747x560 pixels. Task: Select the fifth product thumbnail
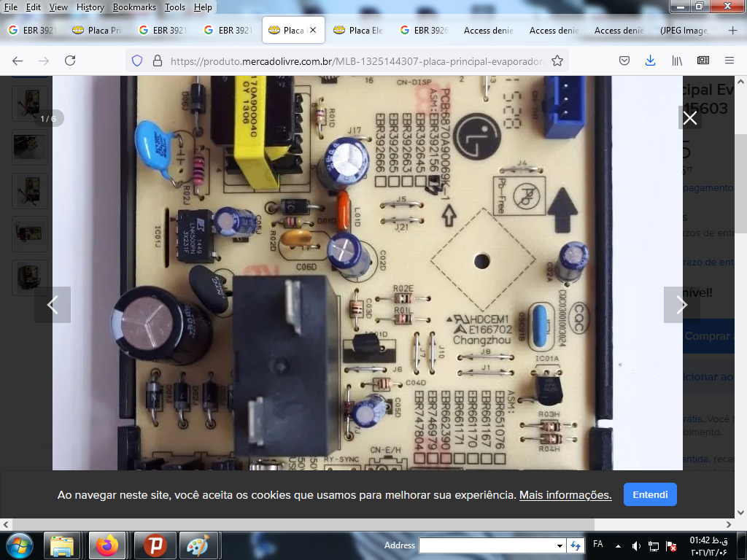click(30, 278)
